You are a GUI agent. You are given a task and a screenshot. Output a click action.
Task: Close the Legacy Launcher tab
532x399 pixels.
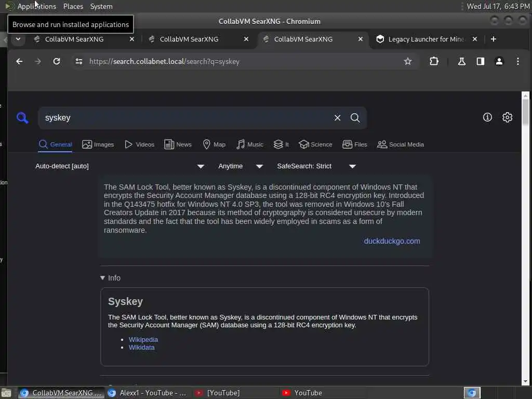475,39
